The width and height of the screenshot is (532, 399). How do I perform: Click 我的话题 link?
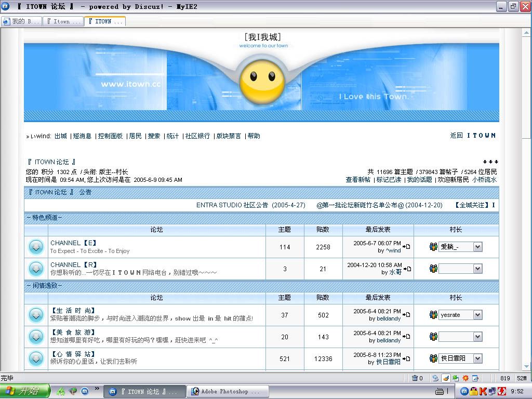click(x=420, y=180)
